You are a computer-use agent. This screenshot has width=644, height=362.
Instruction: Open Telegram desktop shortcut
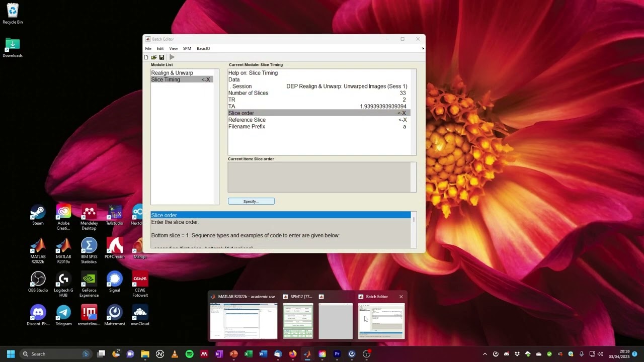pyautogui.click(x=63, y=316)
